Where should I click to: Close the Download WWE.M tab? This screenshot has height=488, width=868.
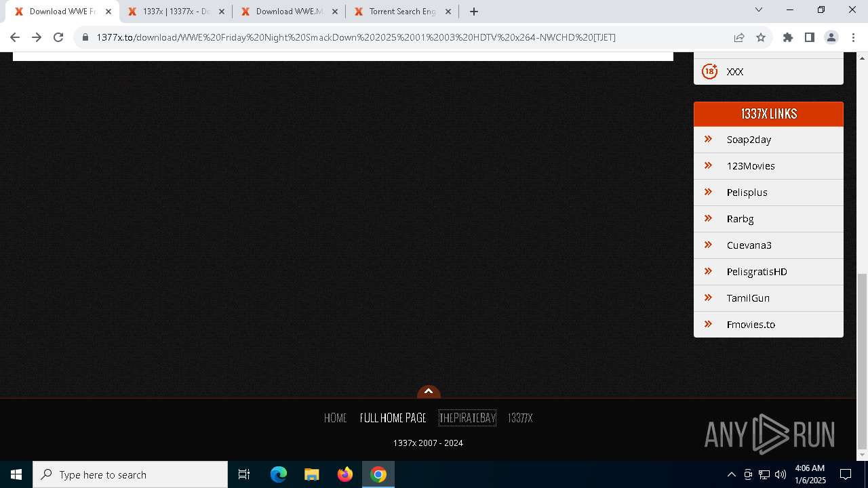pos(335,12)
